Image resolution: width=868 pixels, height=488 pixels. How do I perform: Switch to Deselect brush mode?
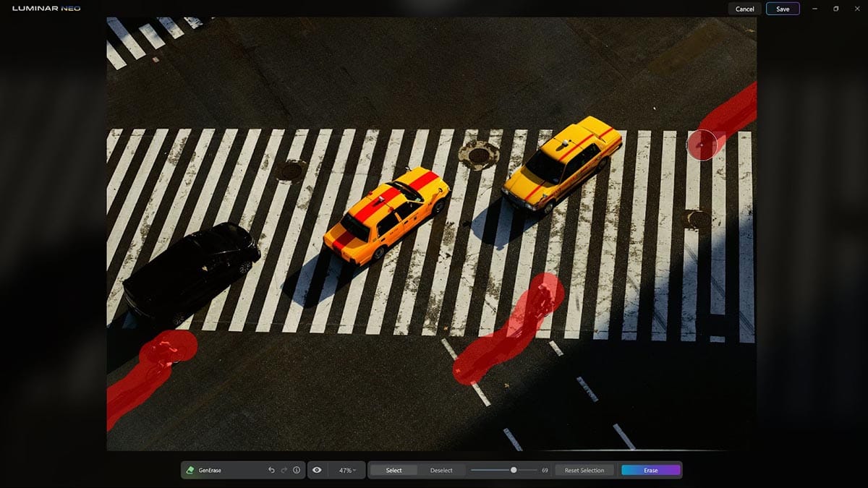[x=441, y=470]
